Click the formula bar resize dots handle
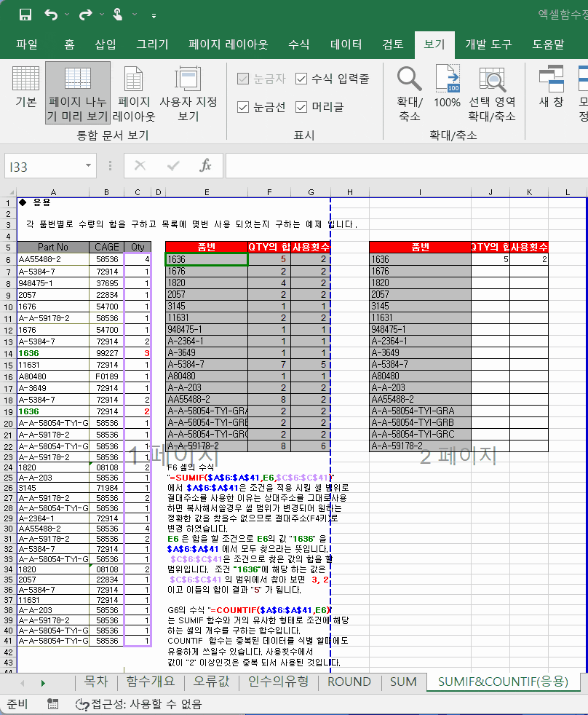588x715 pixels. (110, 165)
